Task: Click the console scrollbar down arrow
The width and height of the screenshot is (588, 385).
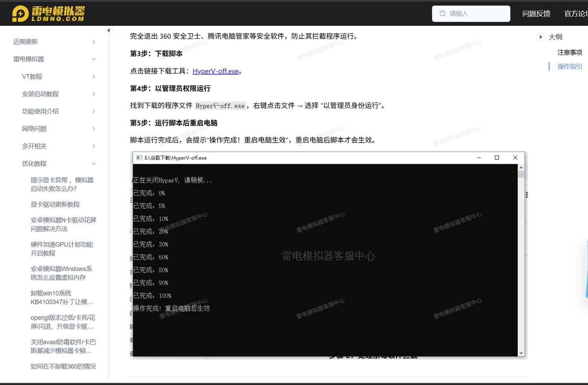Action: (521, 353)
